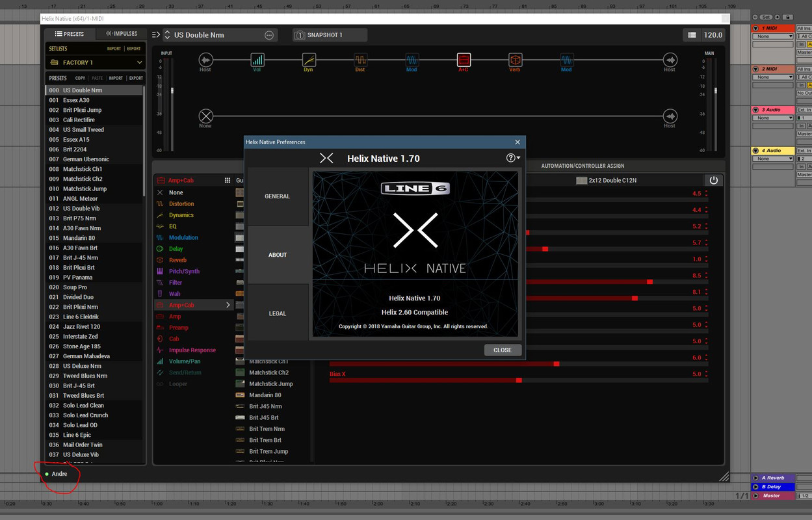Image resolution: width=812 pixels, height=520 pixels.
Task: Select the Dyn block in signal chain
Action: pyautogui.click(x=309, y=60)
